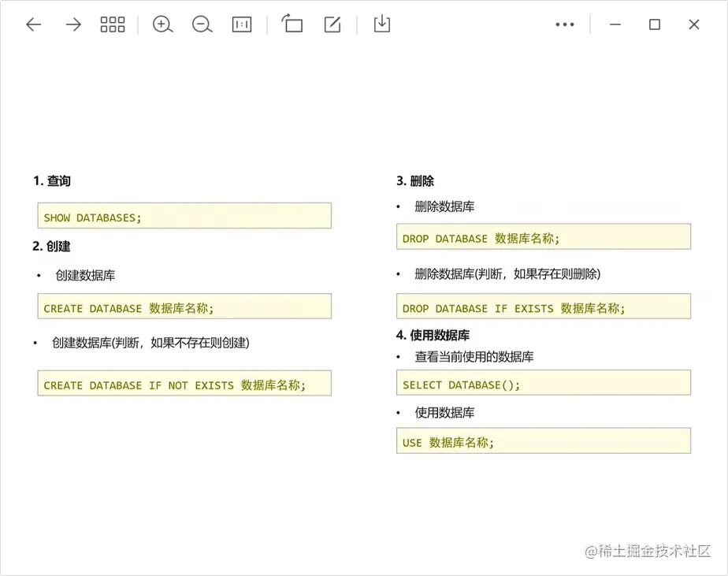728x576 pixels.
Task: Click the heading '1. 查询'
Action: pos(52,180)
